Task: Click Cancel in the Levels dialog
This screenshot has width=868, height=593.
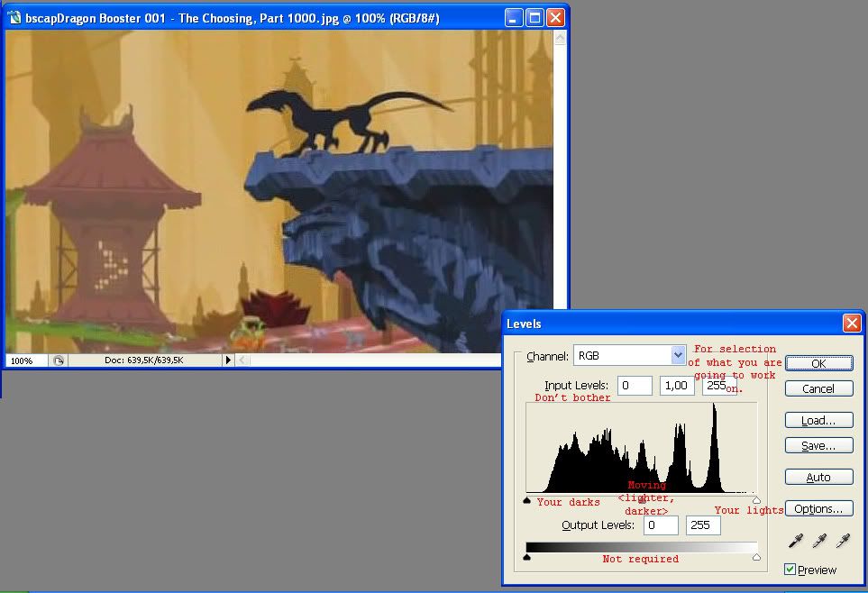Action: coord(818,388)
